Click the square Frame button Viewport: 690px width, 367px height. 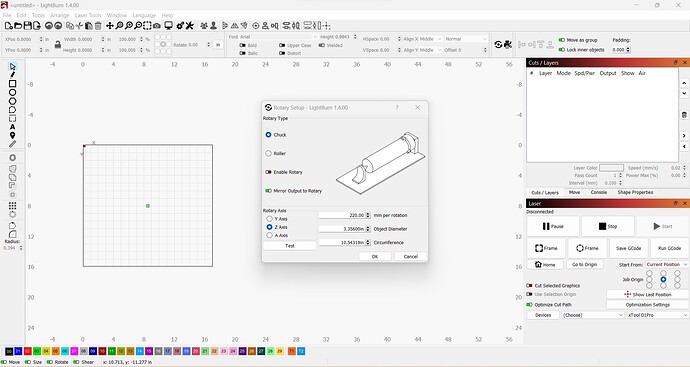pyautogui.click(x=546, y=248)
